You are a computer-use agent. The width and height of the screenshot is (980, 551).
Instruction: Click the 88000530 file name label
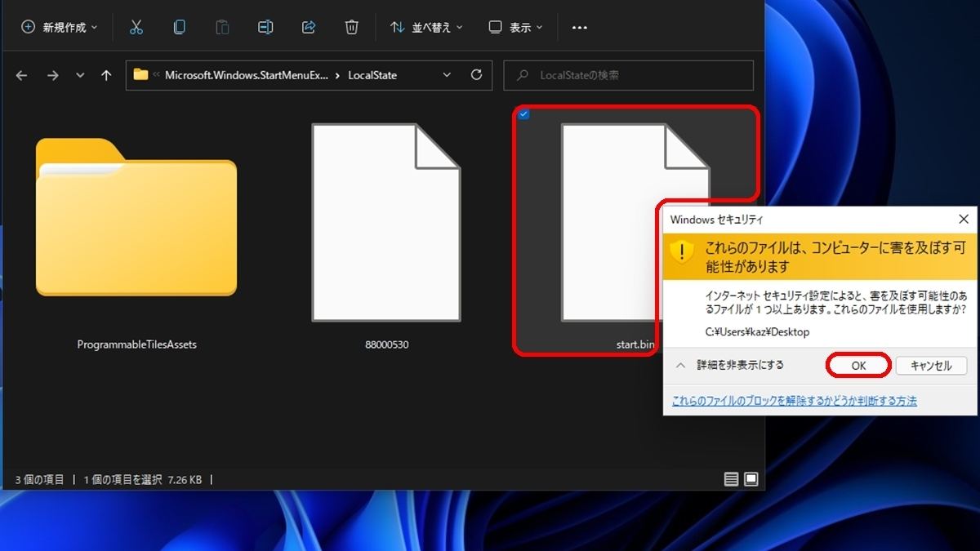pos(386,344)
